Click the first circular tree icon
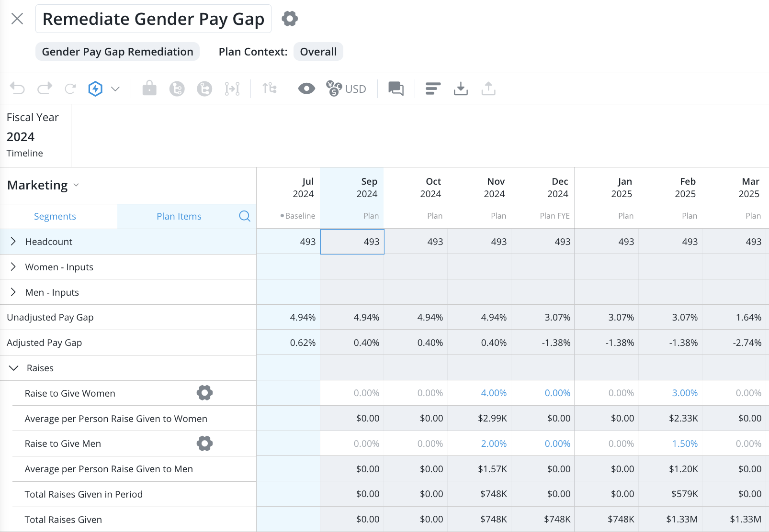 click(x=177, y=89)
